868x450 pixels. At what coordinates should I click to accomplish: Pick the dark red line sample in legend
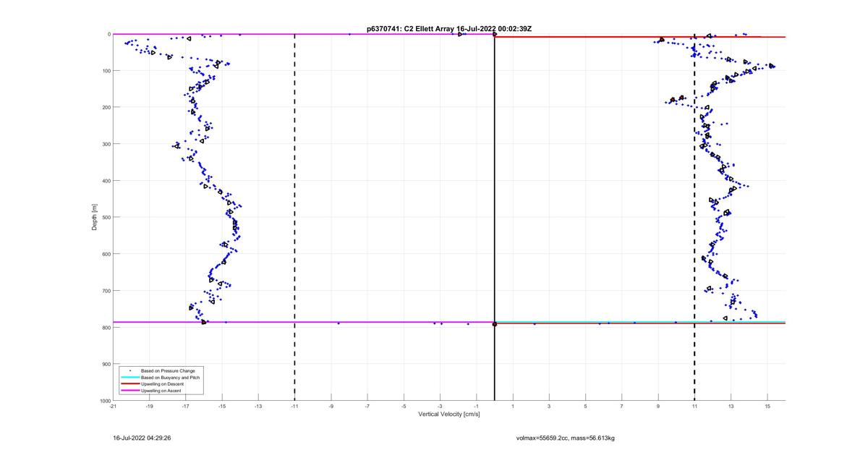(129, 384)
